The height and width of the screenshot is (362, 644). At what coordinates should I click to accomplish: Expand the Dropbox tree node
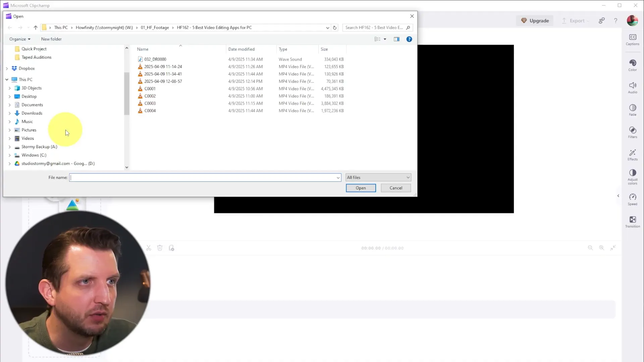click(x=7, y=68)
